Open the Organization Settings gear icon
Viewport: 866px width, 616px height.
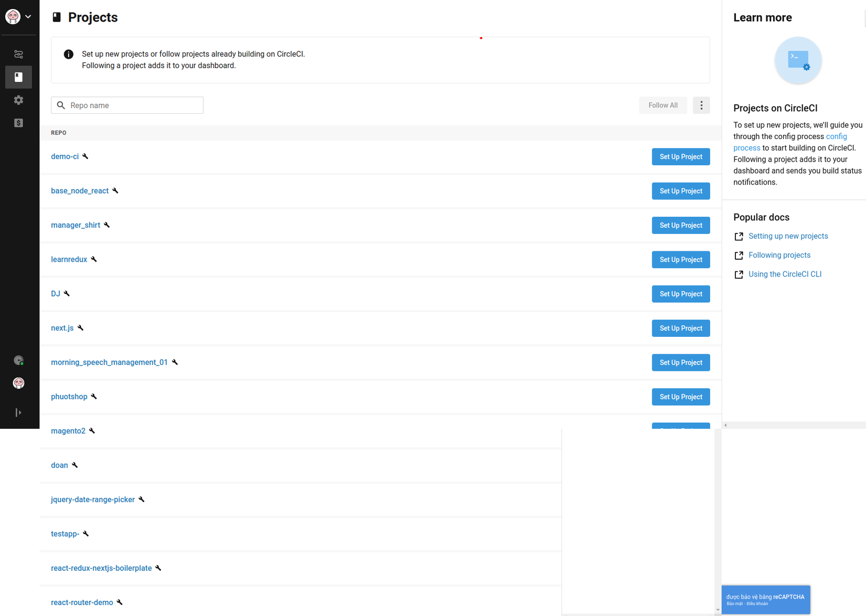click(x=18, y=100)
